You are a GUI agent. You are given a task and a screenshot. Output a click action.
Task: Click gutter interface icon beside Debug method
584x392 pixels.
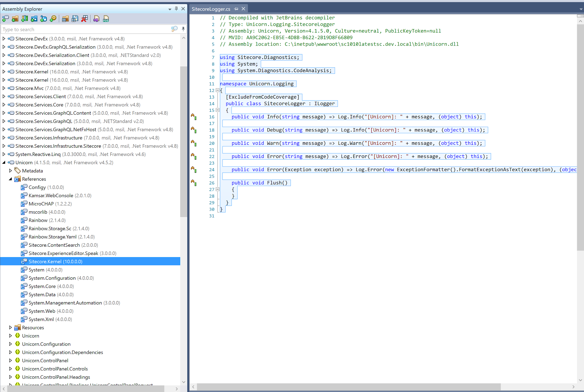point(194,130)
